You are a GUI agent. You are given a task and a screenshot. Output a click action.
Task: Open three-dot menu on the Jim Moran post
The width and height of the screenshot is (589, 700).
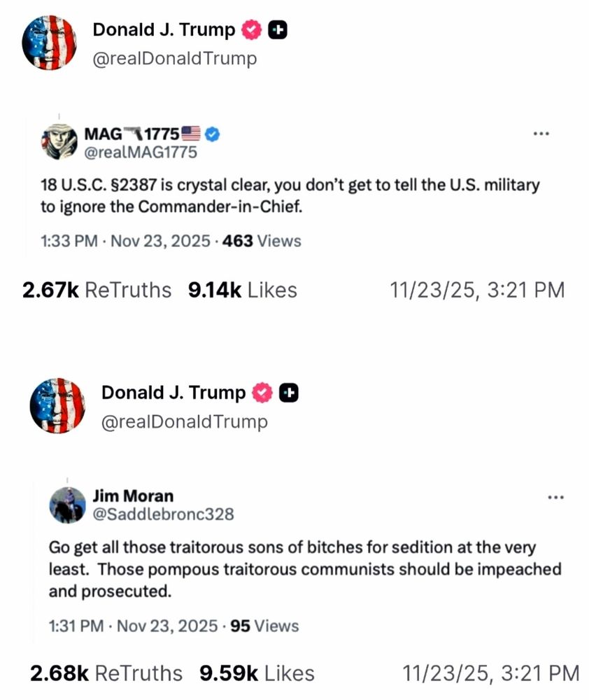pos(555,497)
